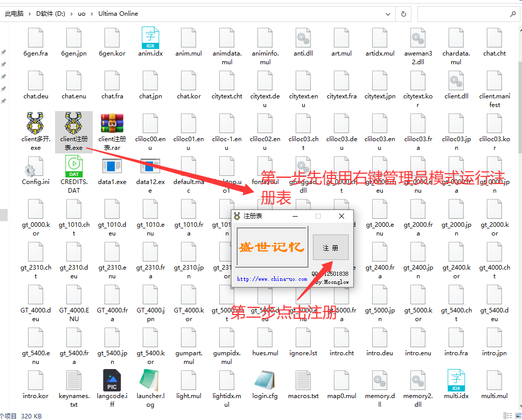Select the client注册表.rar archive icon
The image size is (522, 420).
(112, 123)
